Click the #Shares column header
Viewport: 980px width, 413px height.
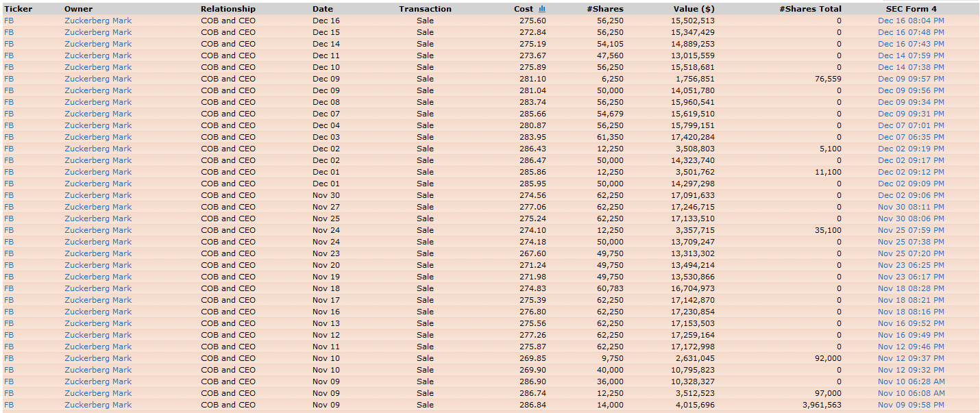click(x=605, y=9)
